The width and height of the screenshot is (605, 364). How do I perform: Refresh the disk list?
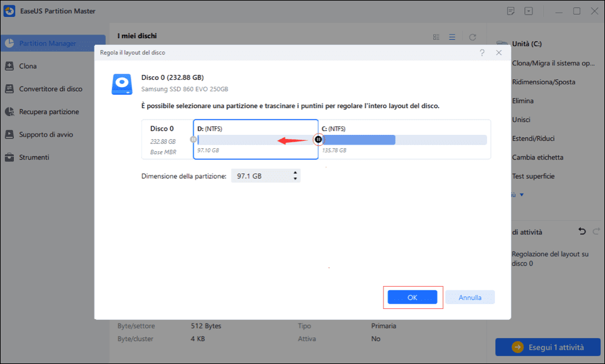pyautogui.click(x=473, y=37)
